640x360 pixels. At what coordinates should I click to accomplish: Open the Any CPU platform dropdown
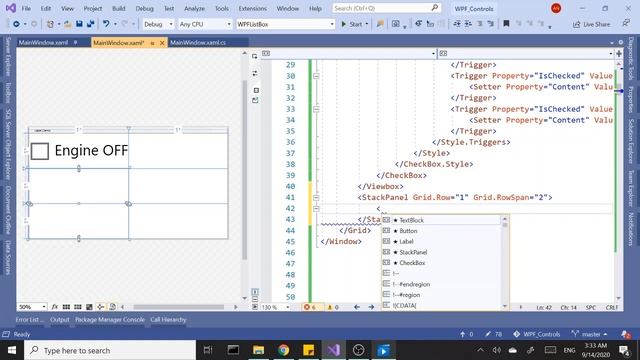click(205, 24)
